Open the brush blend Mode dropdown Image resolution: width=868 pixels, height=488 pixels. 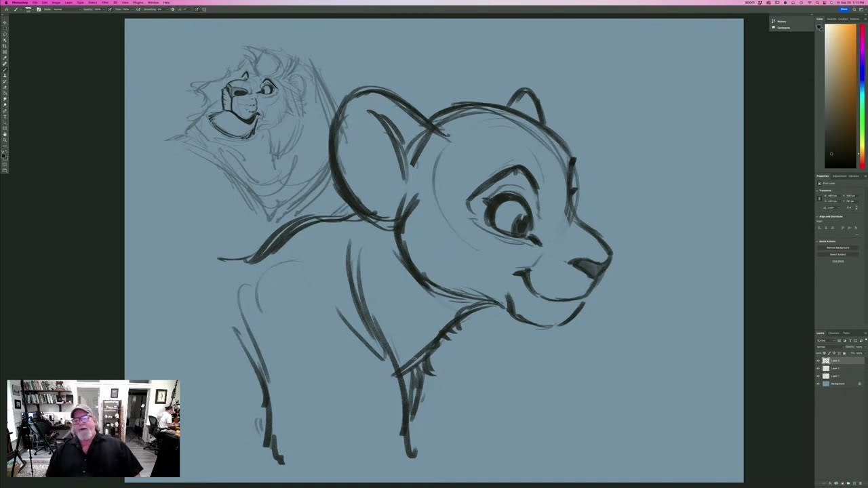pos(67,9)
